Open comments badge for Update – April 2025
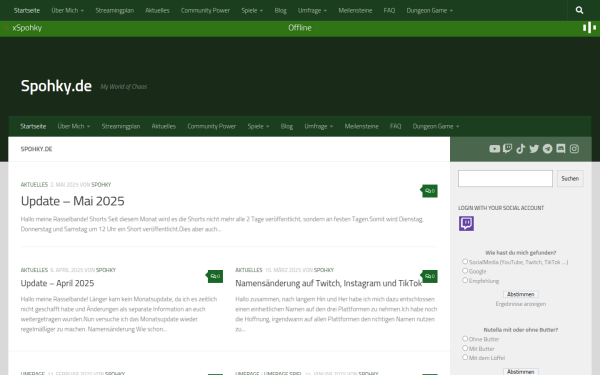The width and height of the screenshot is (600, 375). click(215, 276)
